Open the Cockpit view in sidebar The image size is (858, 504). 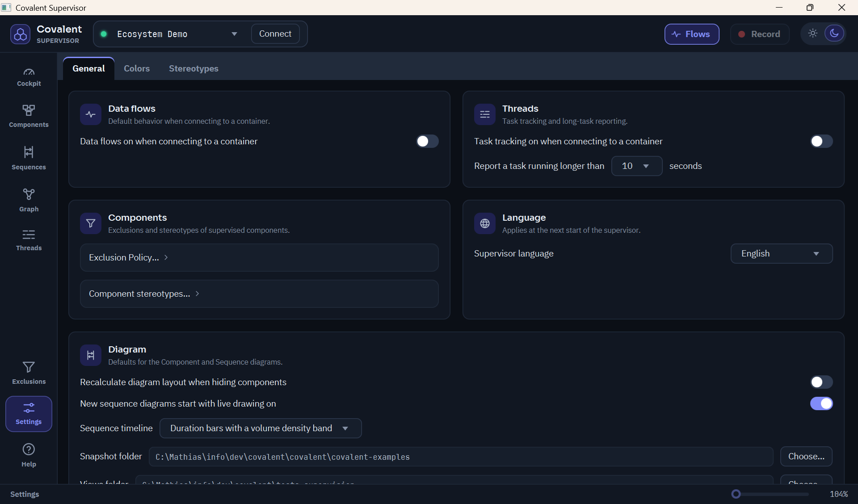(29, 77)
